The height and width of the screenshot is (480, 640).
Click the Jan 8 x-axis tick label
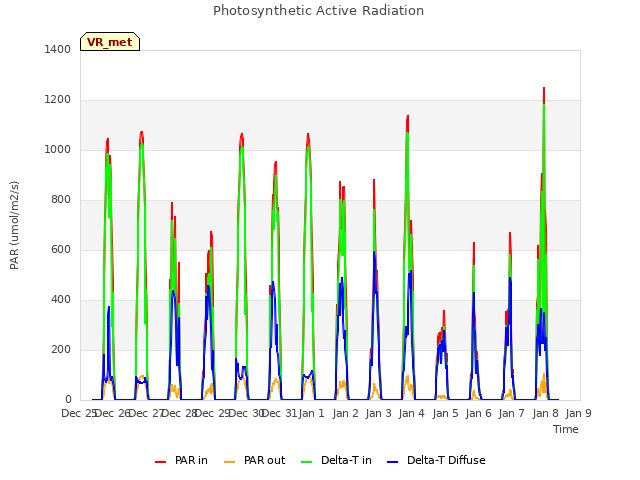545,413
